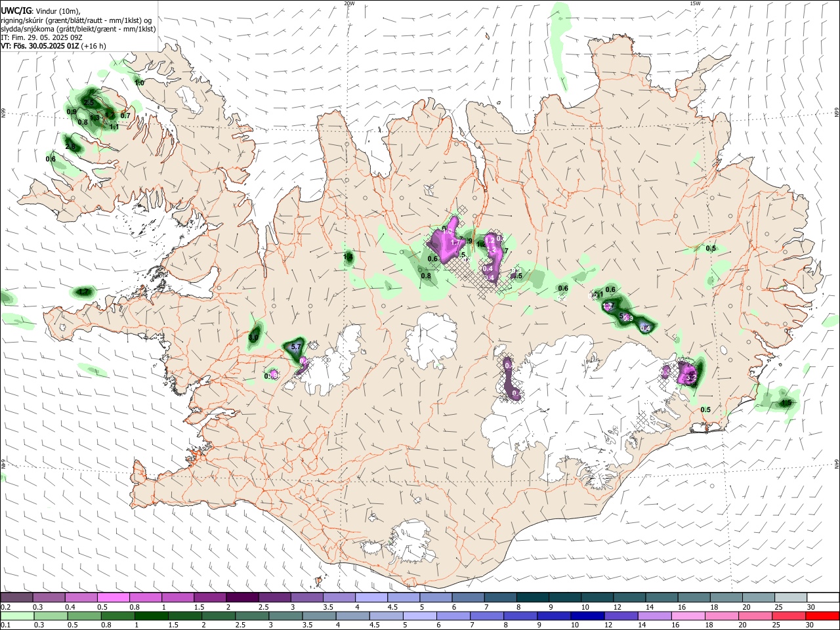Click the bright red swatch ending the rain scale
Image resolution: width=840 pixels, height=630 pixels.
(x=822, y=616)
